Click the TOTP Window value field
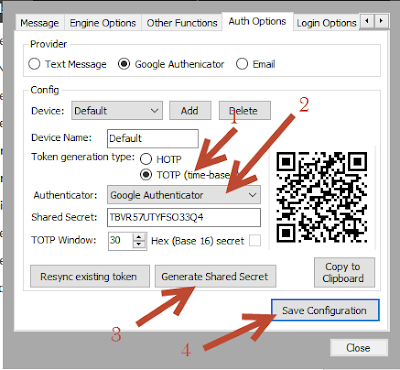Screen dimensions: 400x370 (121, 241)
